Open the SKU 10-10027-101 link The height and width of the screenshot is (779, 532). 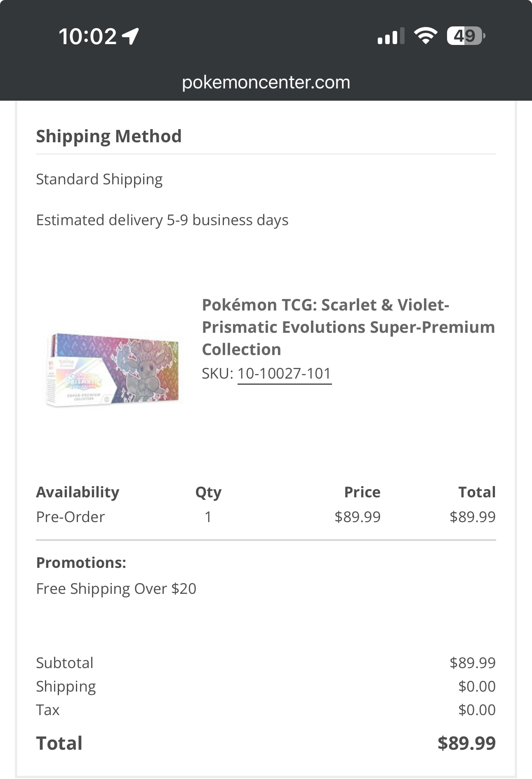[x=285, y=374]
